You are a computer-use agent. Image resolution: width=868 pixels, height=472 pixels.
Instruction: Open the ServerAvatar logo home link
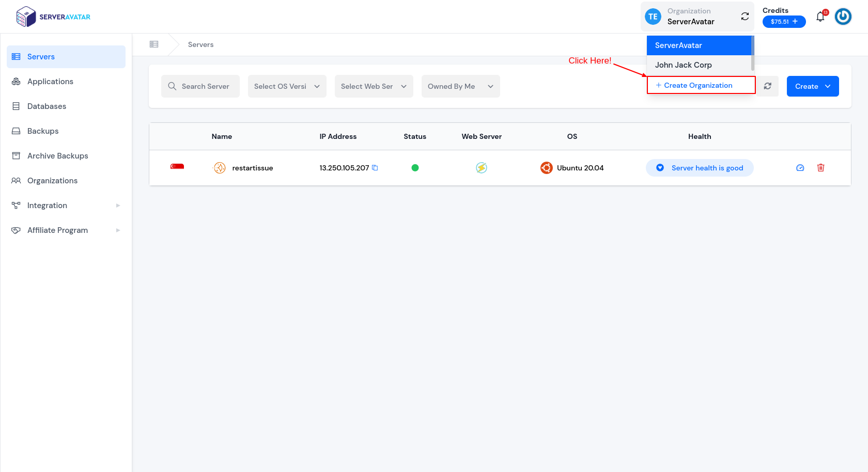pos(53,17)
